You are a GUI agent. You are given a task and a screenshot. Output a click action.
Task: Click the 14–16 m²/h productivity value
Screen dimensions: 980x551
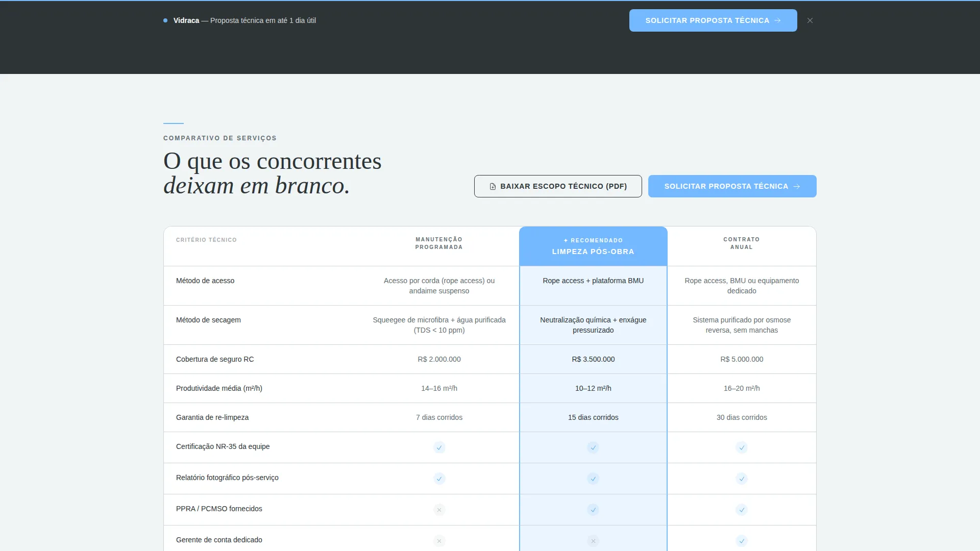(x=439, y=388)
